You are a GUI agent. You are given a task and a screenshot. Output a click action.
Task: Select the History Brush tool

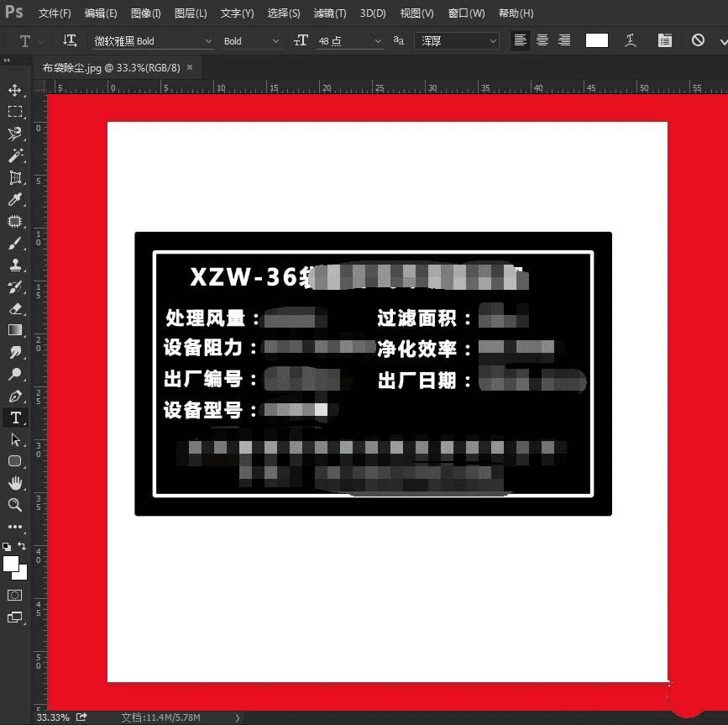pos(15,286)
